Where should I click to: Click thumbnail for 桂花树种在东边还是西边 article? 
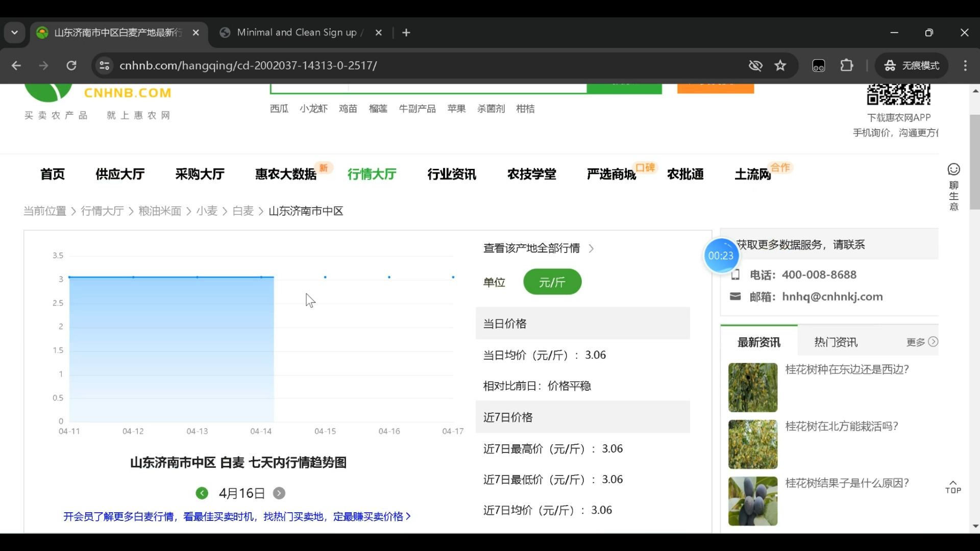[753, 388]
